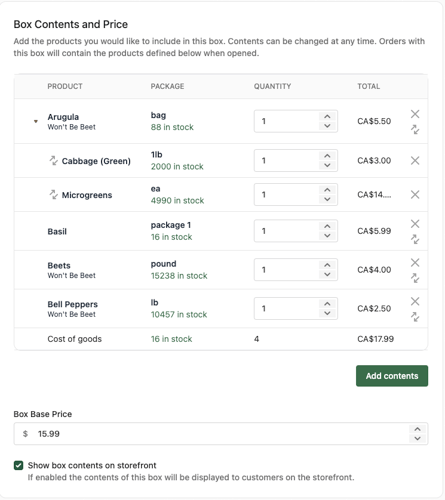Remove Arugula from the box contents
The width and height of the screenshot is (445, 500).
[415, 114]
